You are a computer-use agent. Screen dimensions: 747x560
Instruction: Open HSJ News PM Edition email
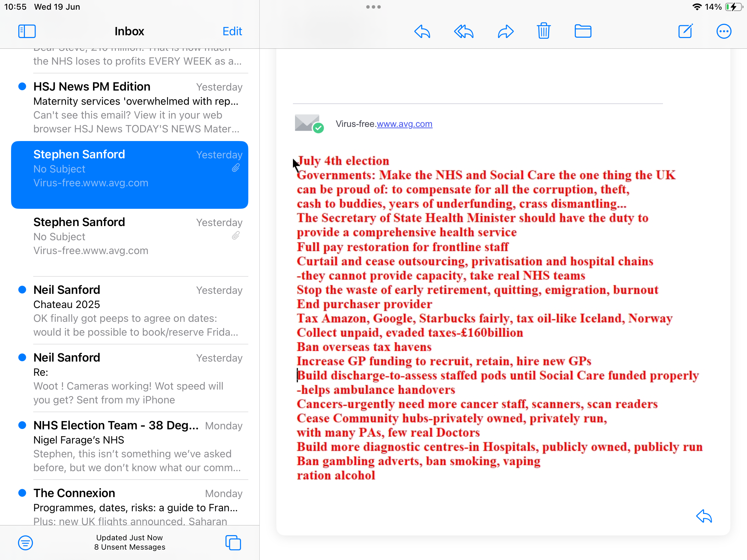point(130,107)
